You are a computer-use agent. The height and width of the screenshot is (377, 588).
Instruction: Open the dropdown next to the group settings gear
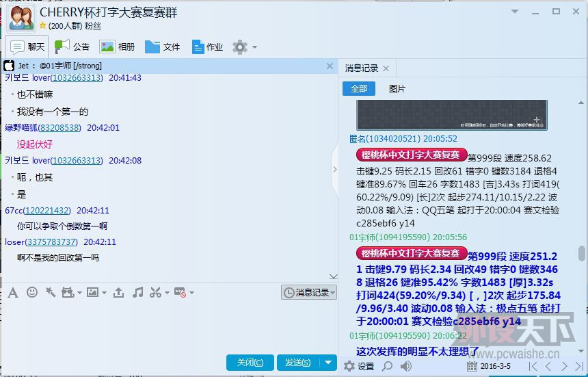[255, 47]
